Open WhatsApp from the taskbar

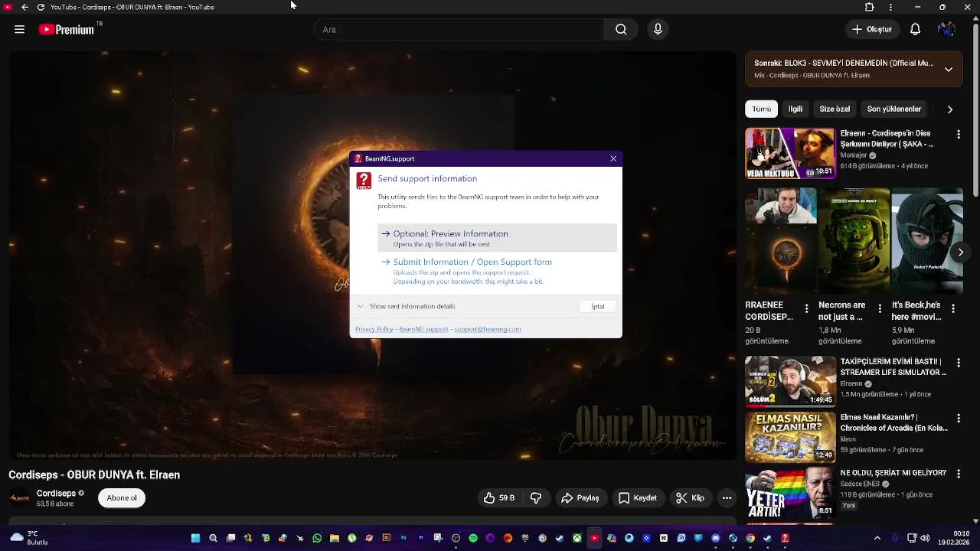317,538
